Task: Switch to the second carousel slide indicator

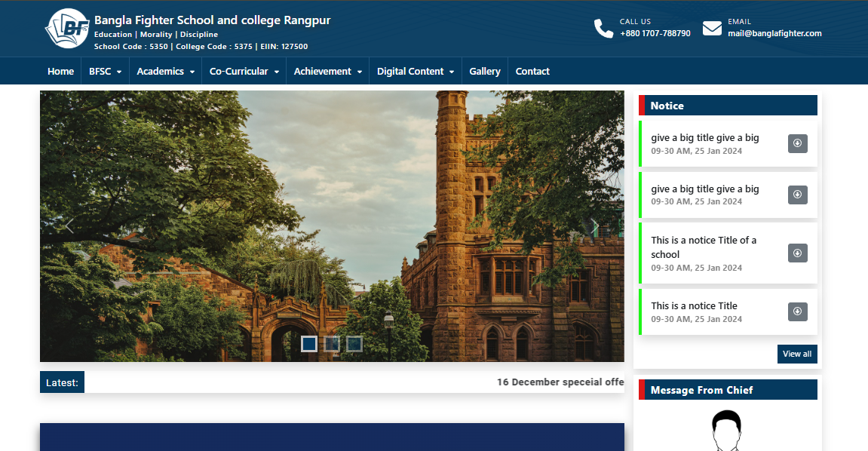Action: point(332,344)
